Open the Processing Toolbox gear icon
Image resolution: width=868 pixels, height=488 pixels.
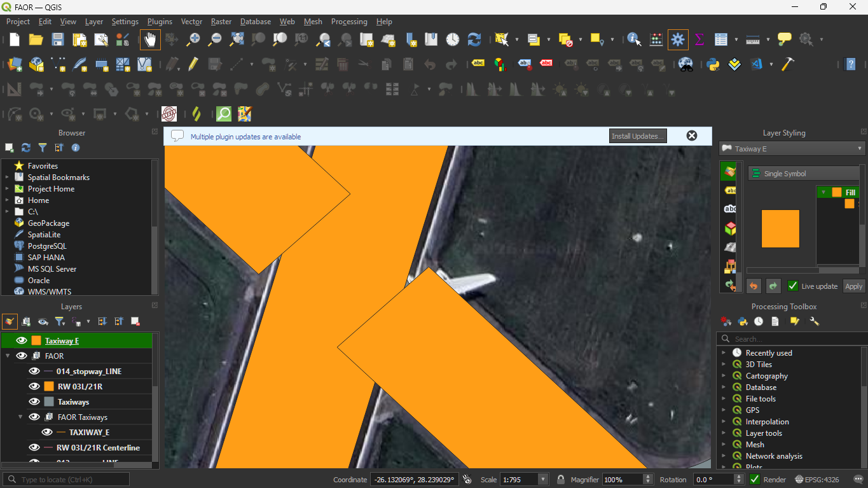point(678,39)
